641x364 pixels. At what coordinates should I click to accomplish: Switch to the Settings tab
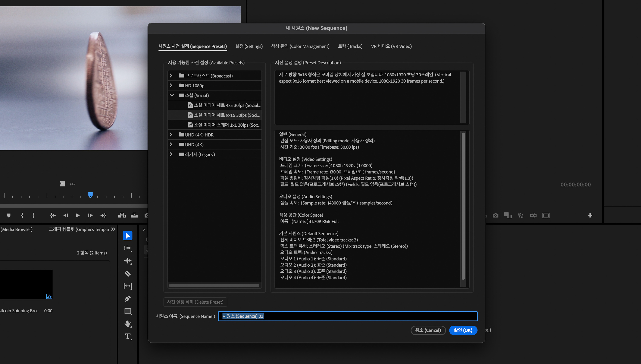coord(249,46)
